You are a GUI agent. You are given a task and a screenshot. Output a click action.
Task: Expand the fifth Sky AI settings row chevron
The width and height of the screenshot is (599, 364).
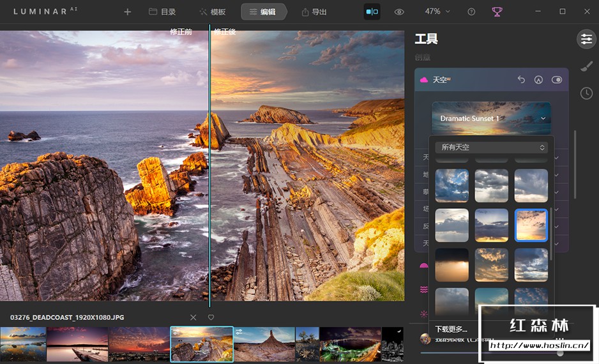pos(557,227)
